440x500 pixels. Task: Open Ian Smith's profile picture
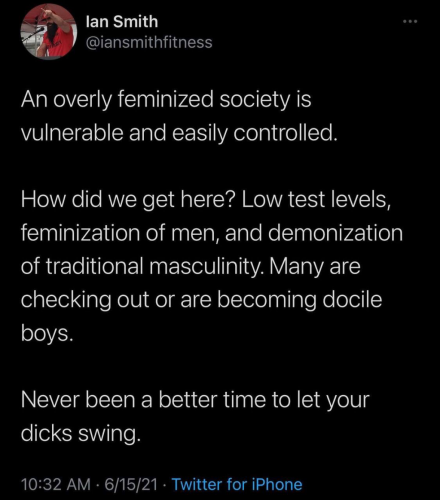tap(49, 32)
